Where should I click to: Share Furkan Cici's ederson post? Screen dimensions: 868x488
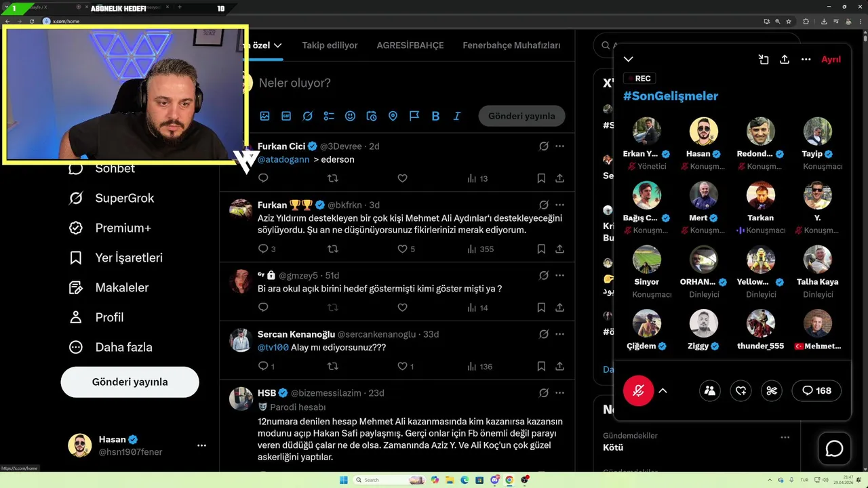tap(559, 178)
